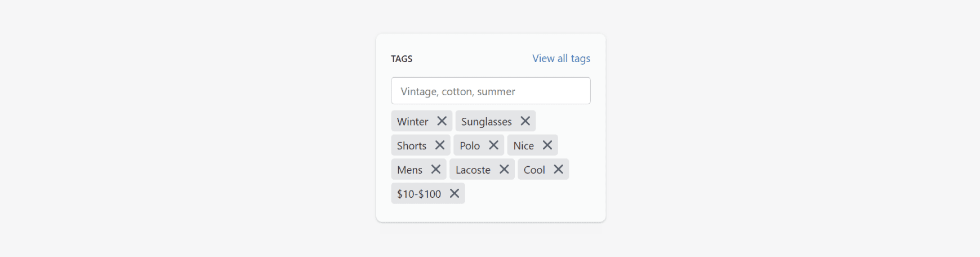This screenshot has width=980, height=257.
Task: Open the View all tags link
Action: (561, 59)
